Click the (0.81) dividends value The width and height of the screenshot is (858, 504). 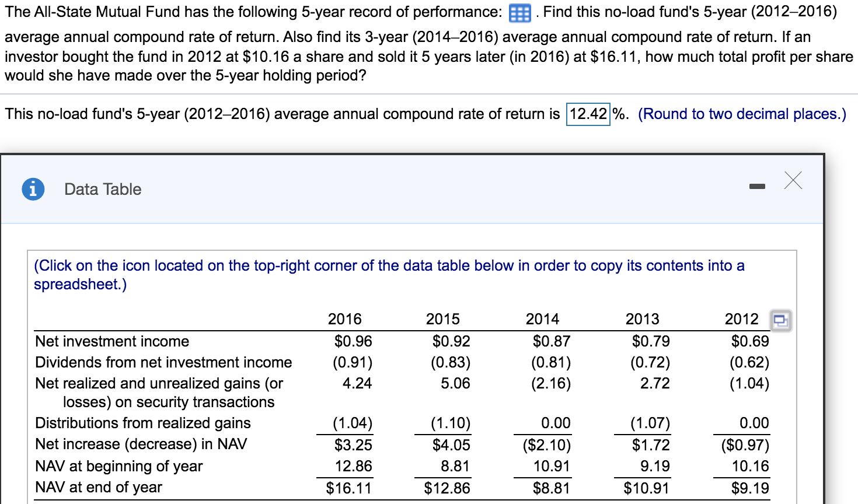coord(551,362)
